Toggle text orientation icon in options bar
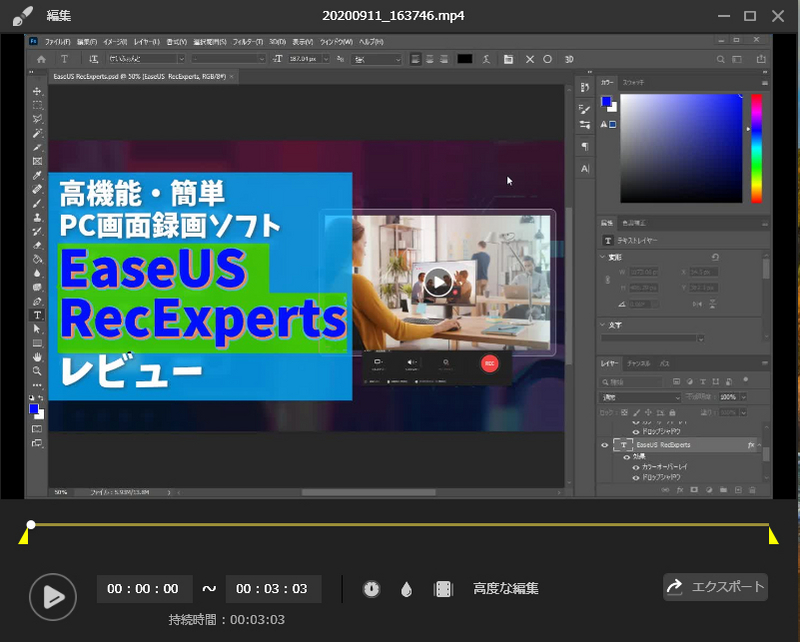The width and height of the screenshot is (800, 642). pyautogui.click(x=93, y=59)
